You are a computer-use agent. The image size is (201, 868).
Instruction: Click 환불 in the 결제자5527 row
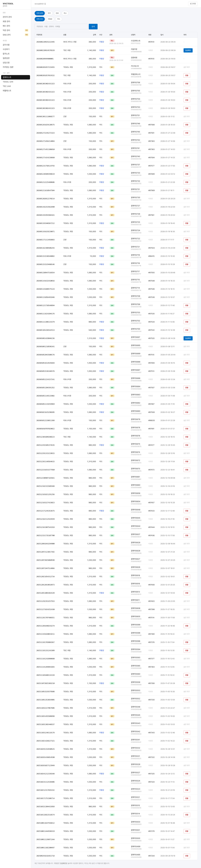pyautogui.click(x=186, y=774)
